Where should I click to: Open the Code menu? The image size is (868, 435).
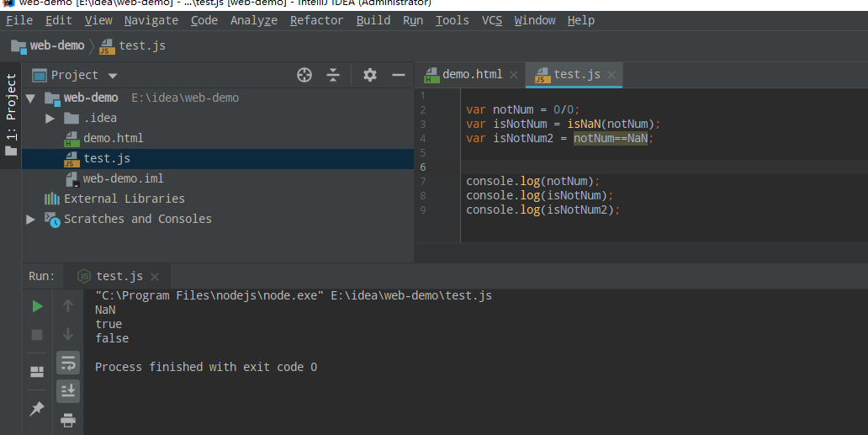(x=204, y=20)
